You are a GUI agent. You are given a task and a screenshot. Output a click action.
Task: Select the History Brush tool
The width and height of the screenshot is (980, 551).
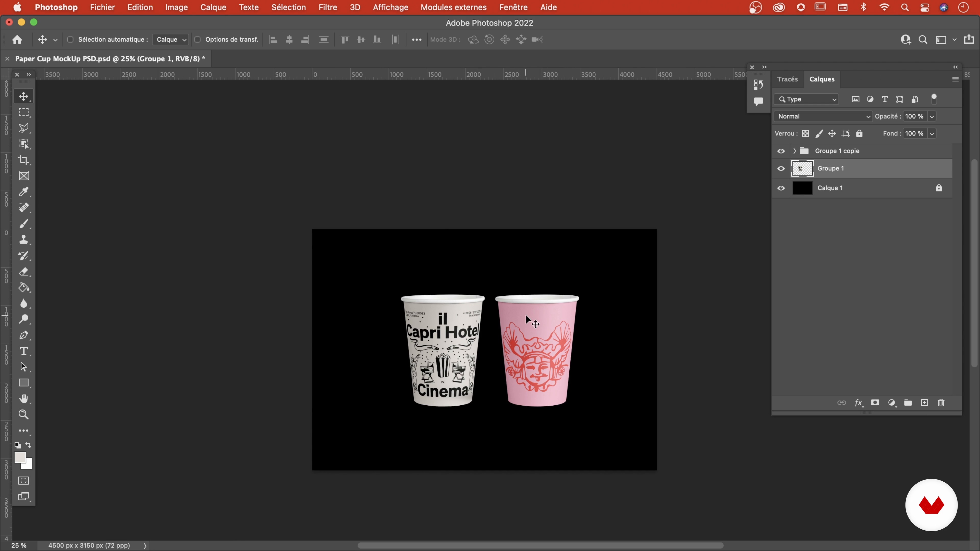[x=23, y=256]
